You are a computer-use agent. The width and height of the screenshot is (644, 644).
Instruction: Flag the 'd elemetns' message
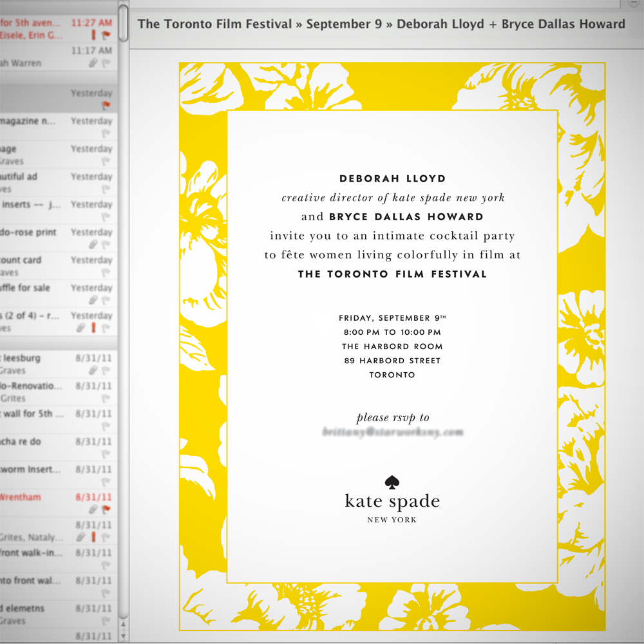(x=106, y=621)
